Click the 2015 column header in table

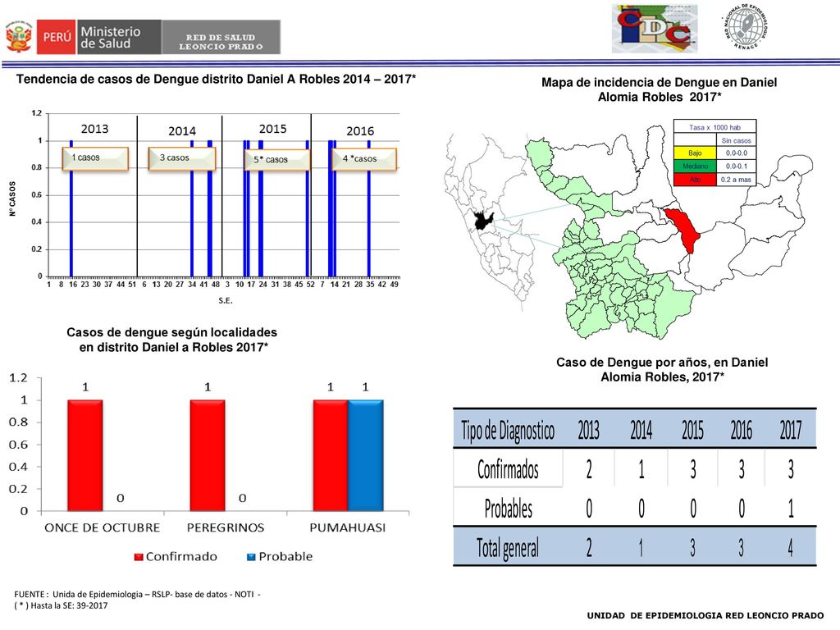tap(692, 430)
